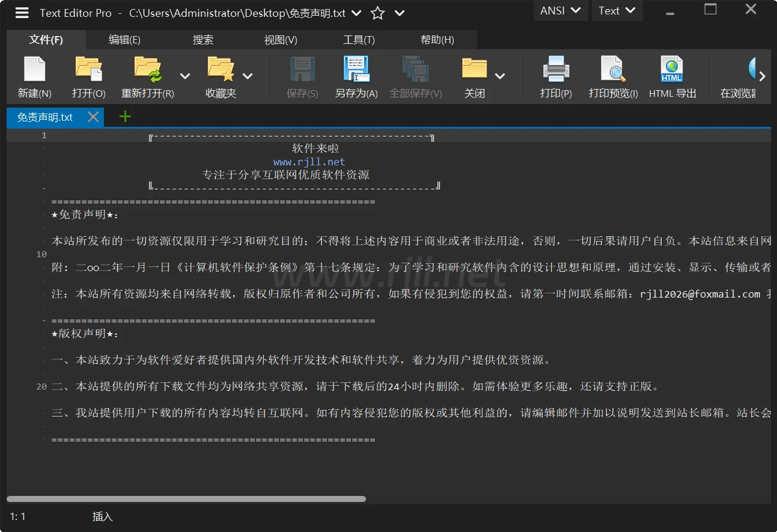
Task: Click the Favorites (收藏夹) folder icon
Action: 221,69
